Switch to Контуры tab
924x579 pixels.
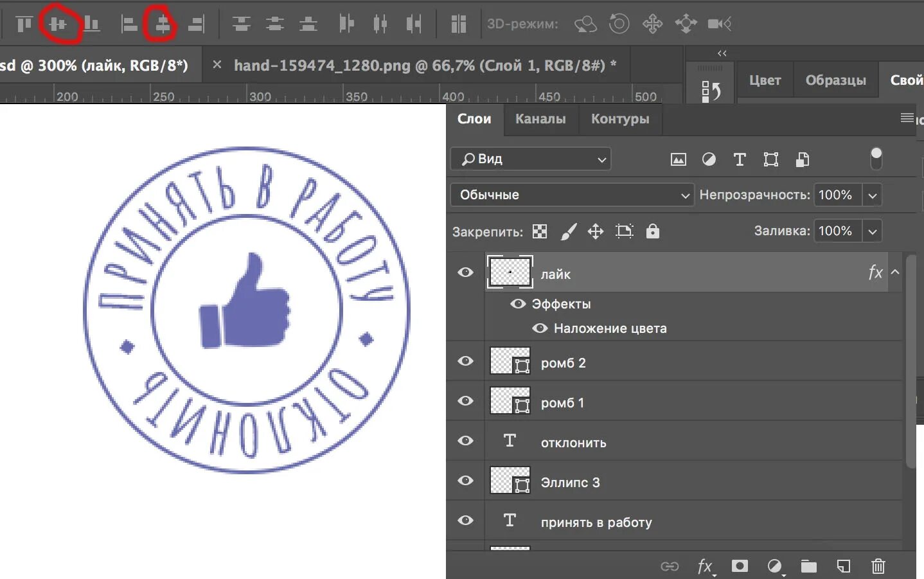pyautogui.click(x=620, y=119)
